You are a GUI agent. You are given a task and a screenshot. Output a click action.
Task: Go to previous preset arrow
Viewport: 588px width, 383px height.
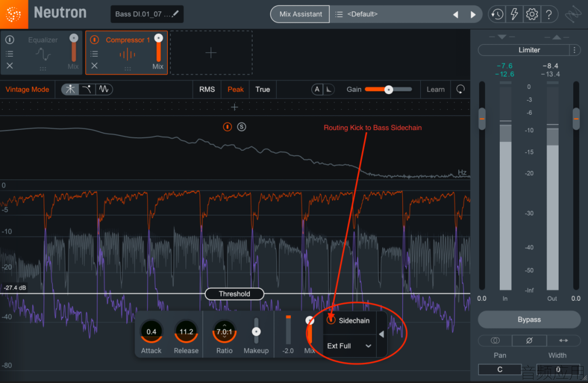tap(456, 15)
